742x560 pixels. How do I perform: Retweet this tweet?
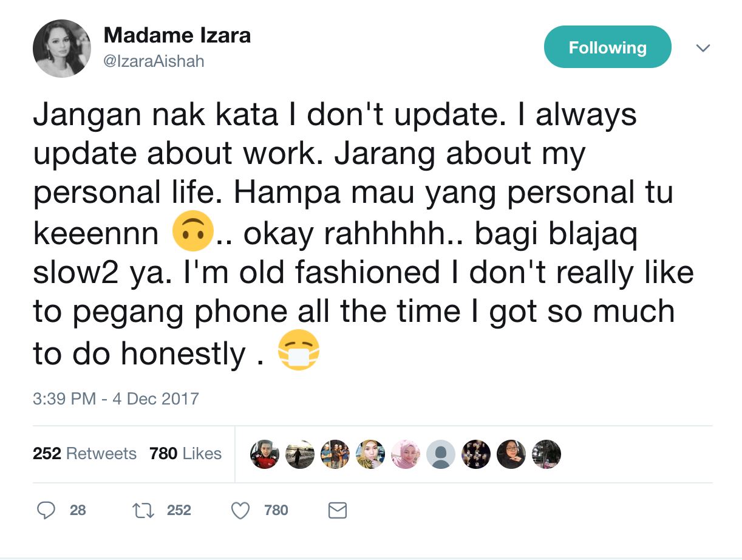coord(143,511)
